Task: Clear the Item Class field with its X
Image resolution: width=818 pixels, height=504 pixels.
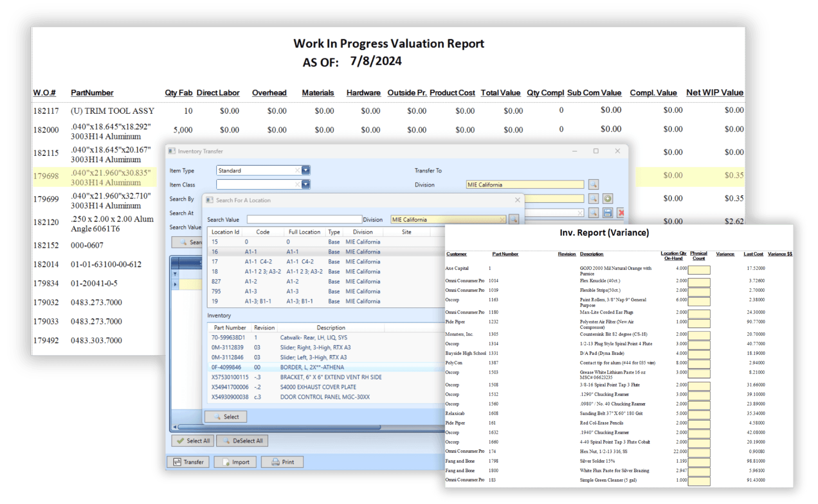Action: (297, 185)
